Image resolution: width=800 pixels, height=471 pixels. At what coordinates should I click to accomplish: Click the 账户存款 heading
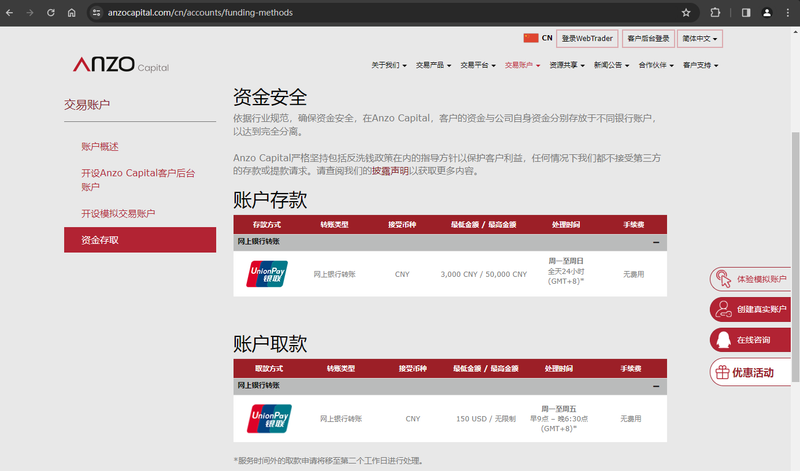[x=270, y=200]
